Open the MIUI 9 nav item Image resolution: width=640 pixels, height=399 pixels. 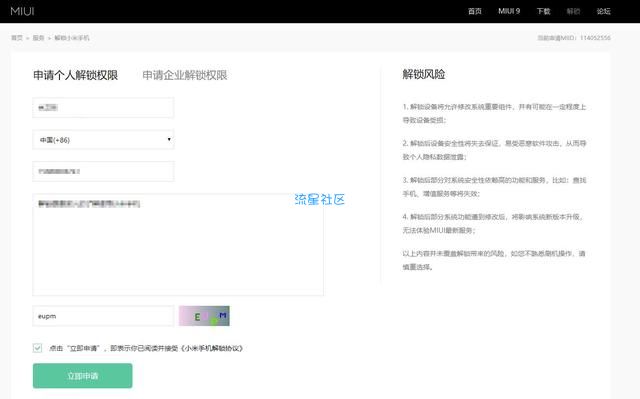point(509,11)
